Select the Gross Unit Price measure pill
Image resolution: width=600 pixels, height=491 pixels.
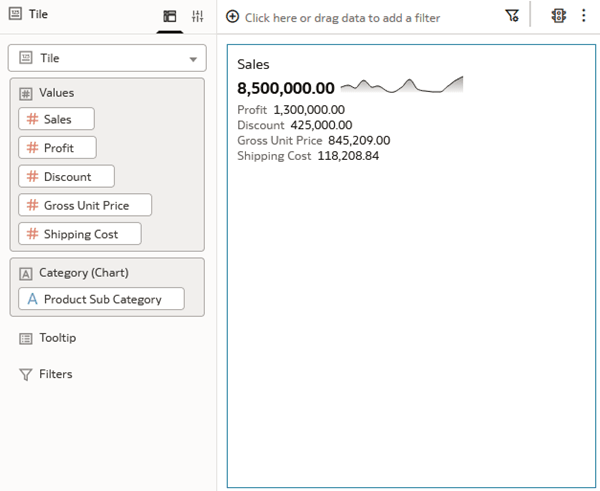point(85,205)
